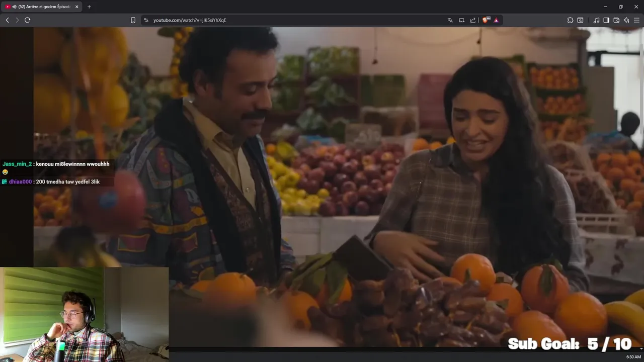Image resolution: width=644 pixels, height=362 pixels.
Task: Restore down the browser window
Action: pos(620,7)
